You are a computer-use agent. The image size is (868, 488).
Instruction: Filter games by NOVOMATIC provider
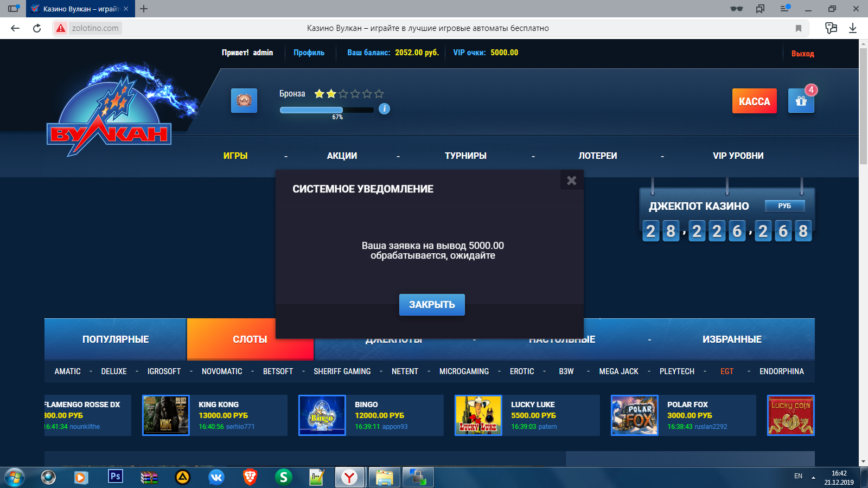(x=222, y=371)
